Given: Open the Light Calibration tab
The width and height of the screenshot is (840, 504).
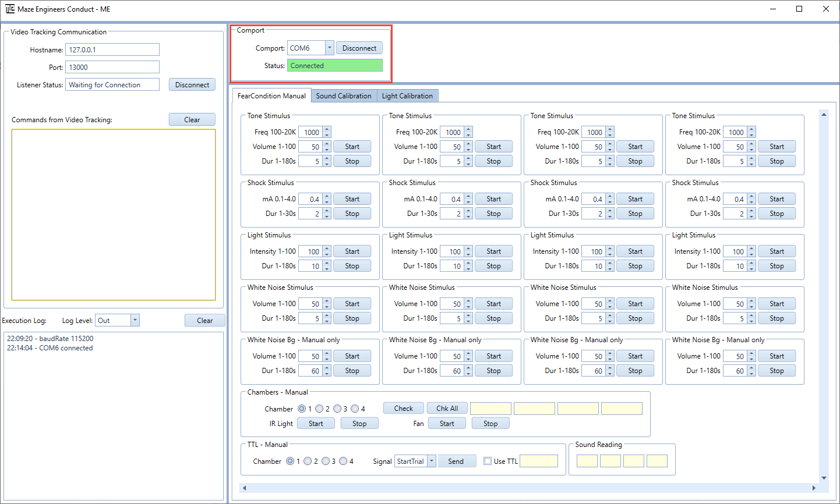Looking at the screenshot, I should [407, 96].
